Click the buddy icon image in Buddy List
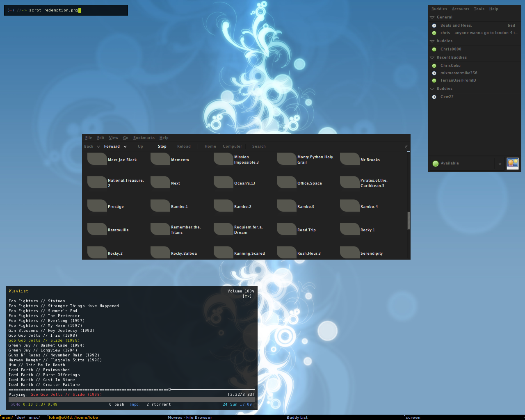The height and width of the screenshot is (420, 525). pos(513,163)
